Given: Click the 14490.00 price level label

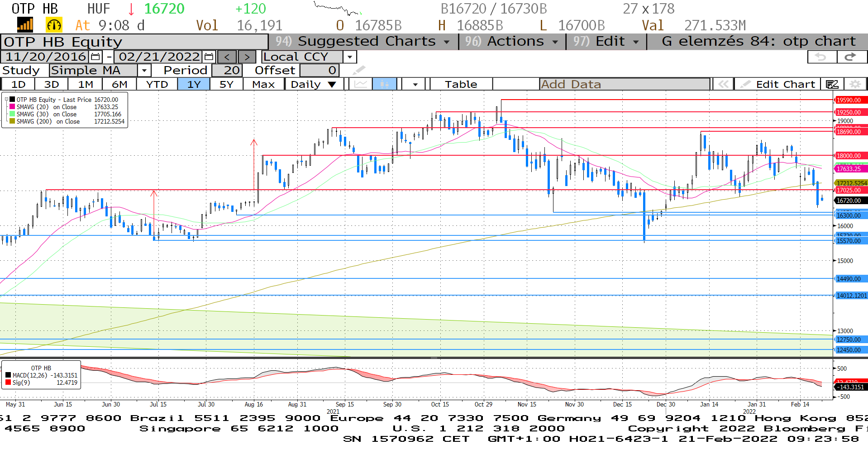Looking at the screenshot, I should point(850,279).
